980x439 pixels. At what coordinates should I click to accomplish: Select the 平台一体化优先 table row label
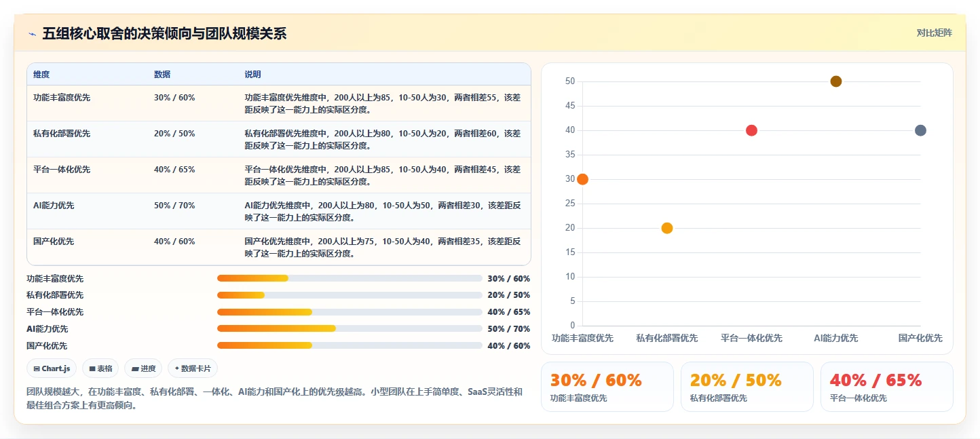(62, 170)
